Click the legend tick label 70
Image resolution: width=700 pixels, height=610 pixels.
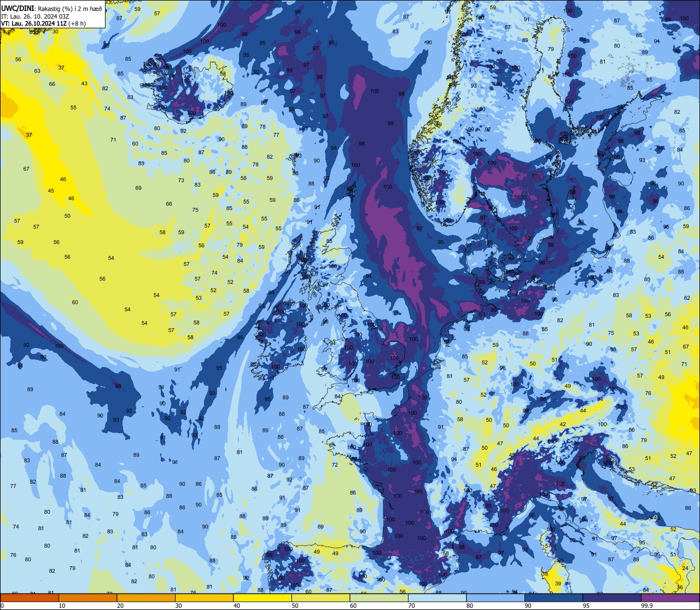click(411, 606)
